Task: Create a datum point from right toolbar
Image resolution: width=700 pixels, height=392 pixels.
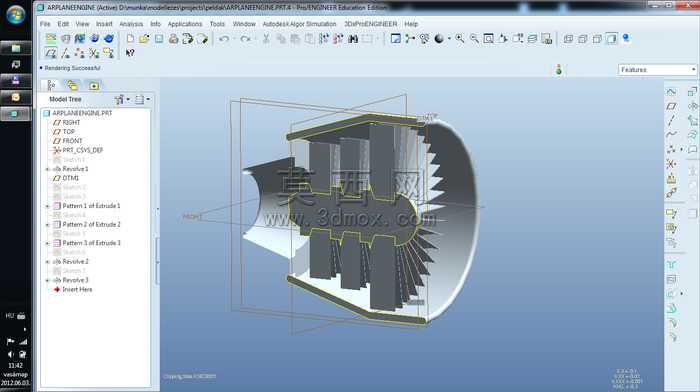Action: point(671,150)
